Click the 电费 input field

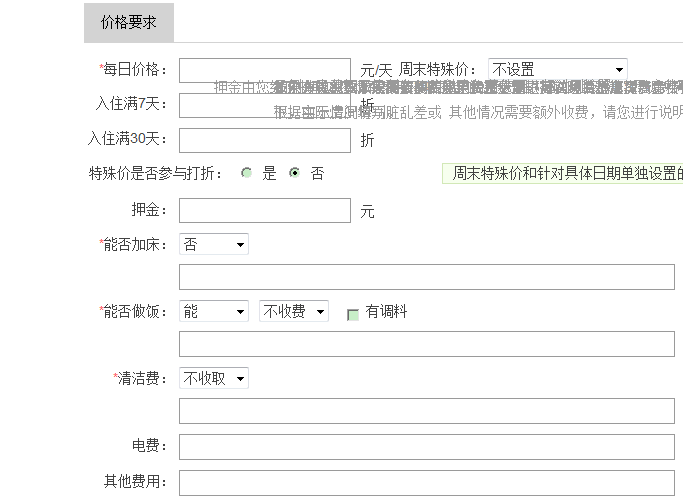427,447
